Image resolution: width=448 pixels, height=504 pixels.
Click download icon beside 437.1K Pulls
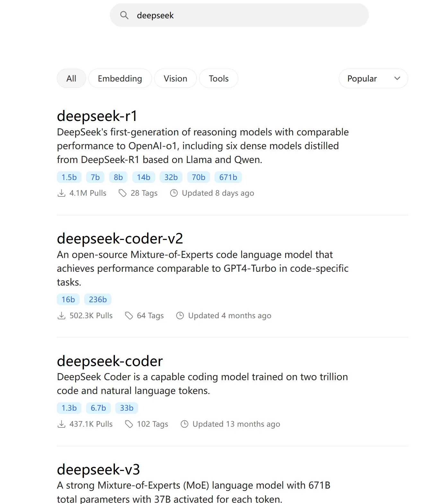coord(61,424)
